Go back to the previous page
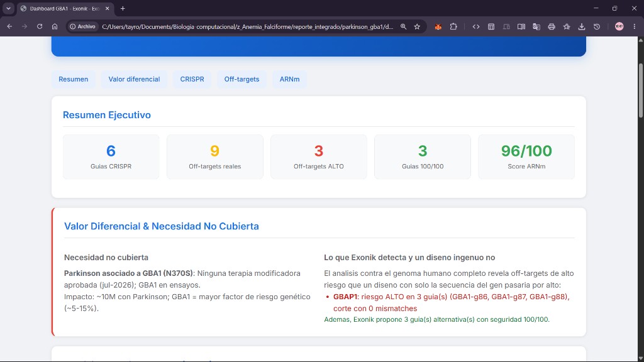Viewport: 644px width, 362px height. (9, 26)
